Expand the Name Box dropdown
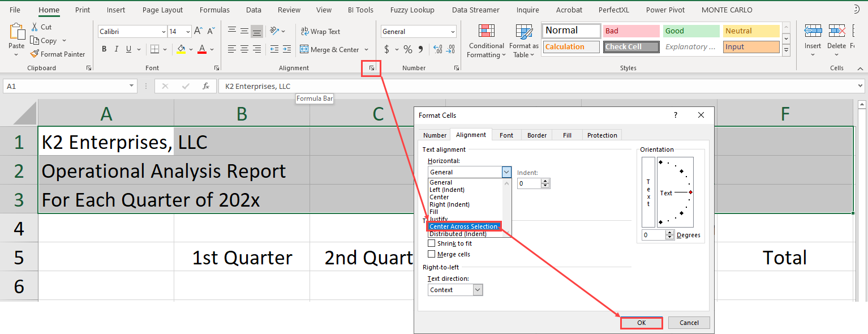Image resolution: width=868 pixels, height=334 pixels. [x=132, y=86]
